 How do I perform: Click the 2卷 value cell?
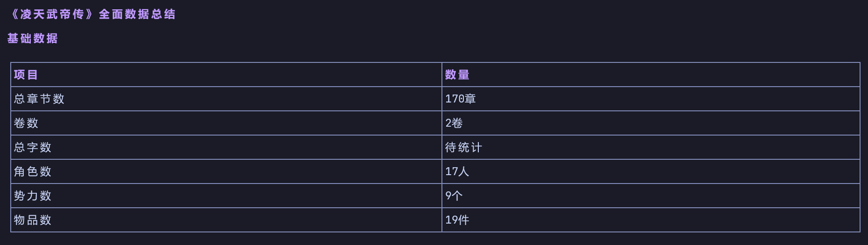click(x=454, y=123)
